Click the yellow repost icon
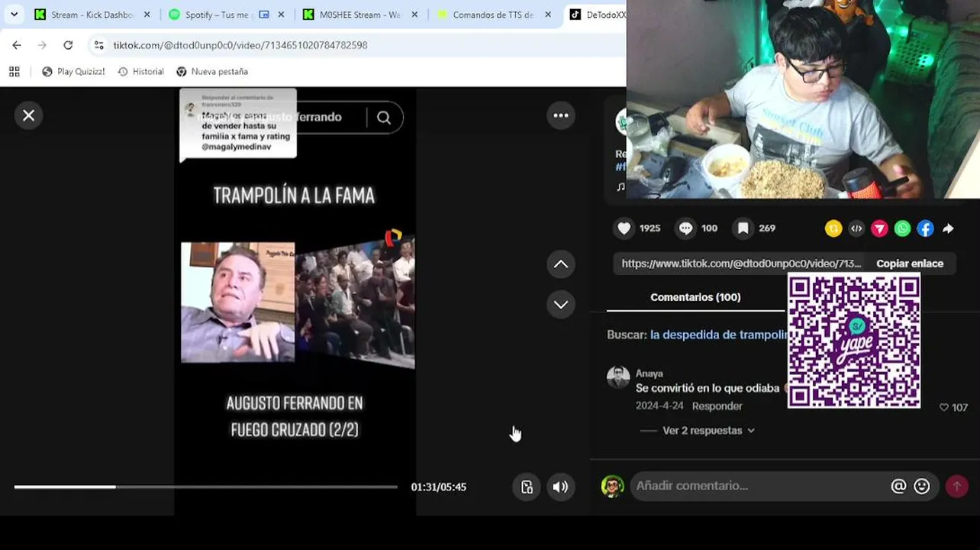 (833, 228)
